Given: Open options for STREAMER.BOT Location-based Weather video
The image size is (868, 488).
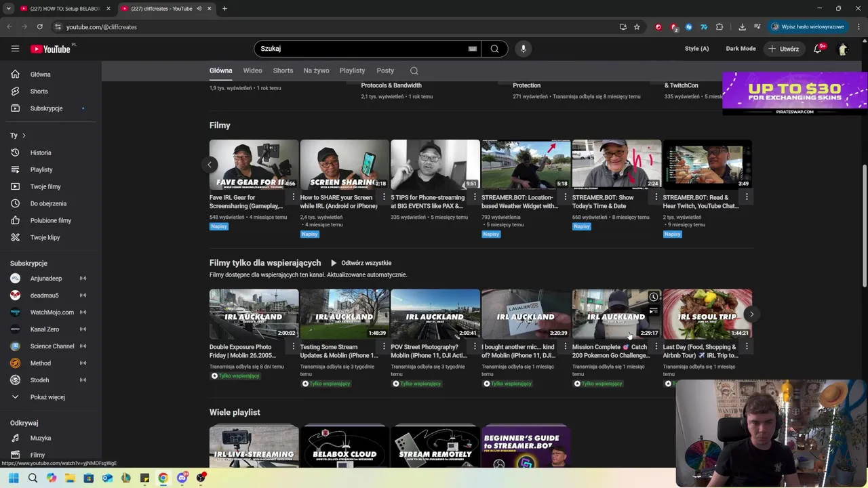Looking at the screenshot, I should tap(565, 197).
